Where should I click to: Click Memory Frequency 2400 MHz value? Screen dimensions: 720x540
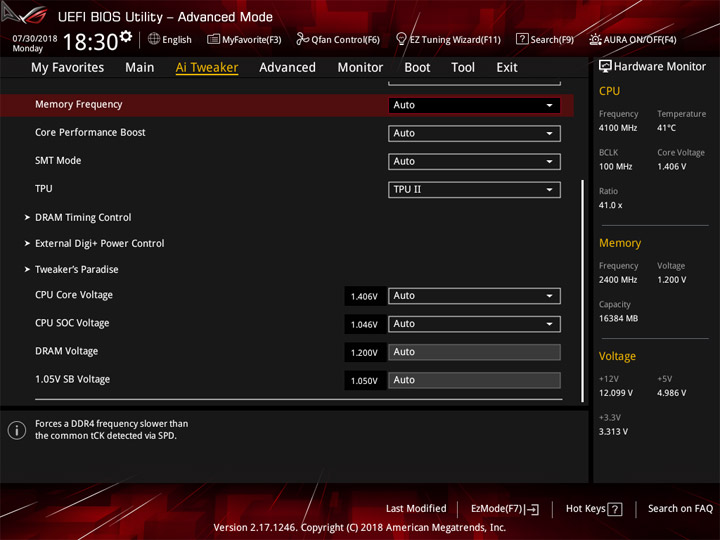618,280
